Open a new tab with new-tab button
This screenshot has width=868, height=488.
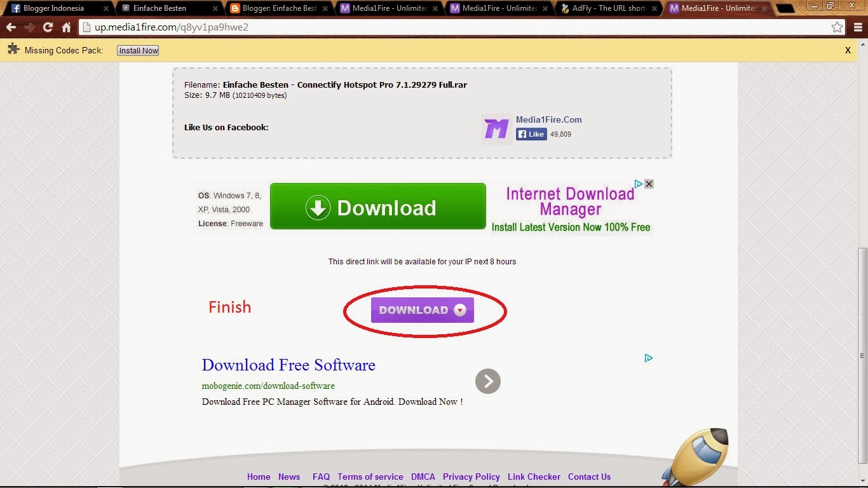tap(785, 9)
